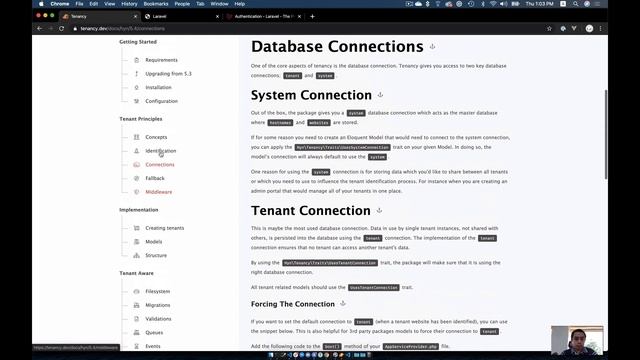Click the Fallback sidebar icon
The width and height of the screenshot is (640, 360).
pyautogui.click(x=136, y=178)
